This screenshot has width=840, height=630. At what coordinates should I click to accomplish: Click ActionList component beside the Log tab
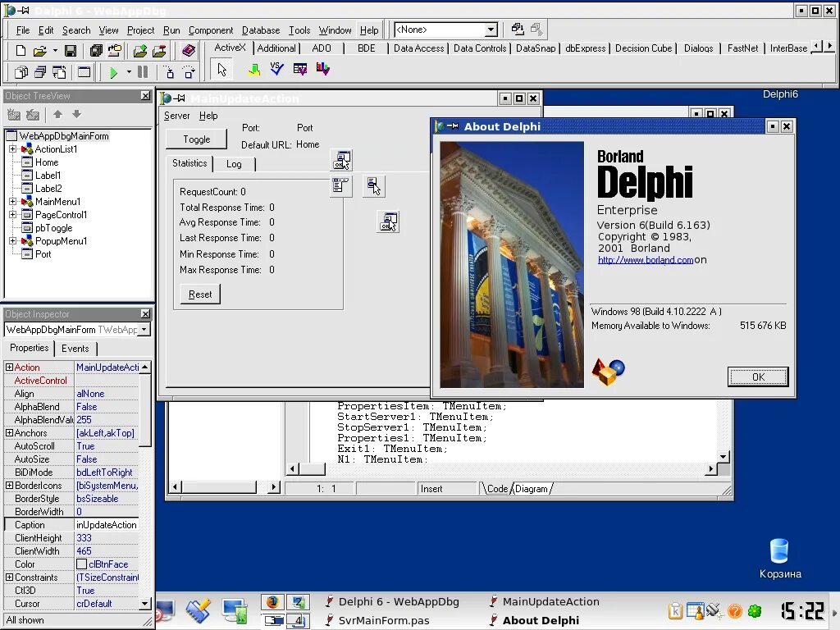coord(342,160)
